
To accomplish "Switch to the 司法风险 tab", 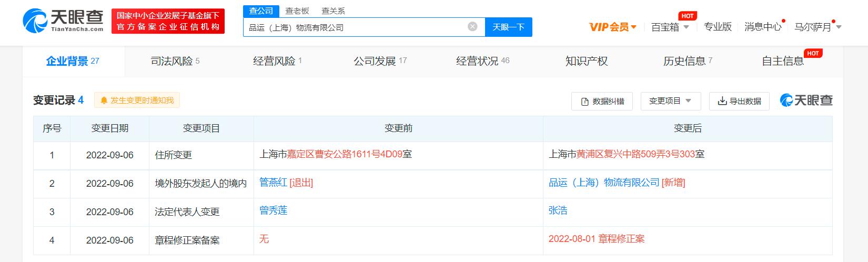I will coord(175,61).
